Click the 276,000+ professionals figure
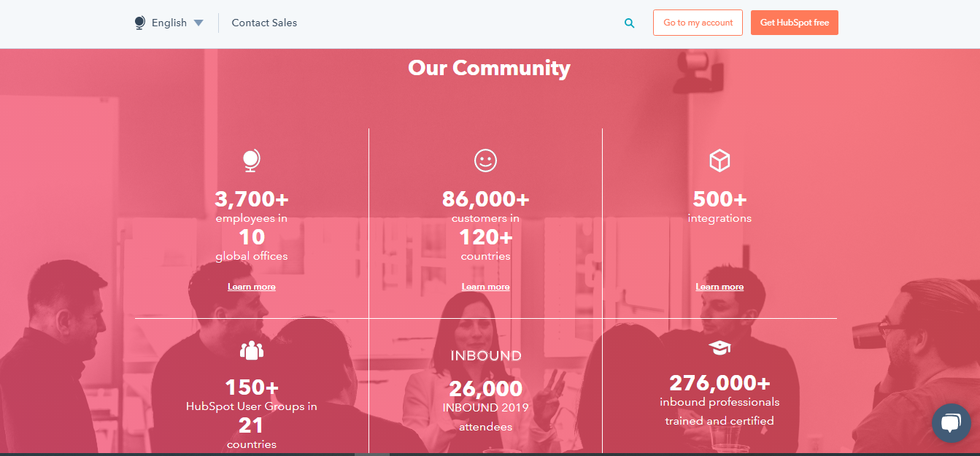980x456 pixels. [719, 383]
